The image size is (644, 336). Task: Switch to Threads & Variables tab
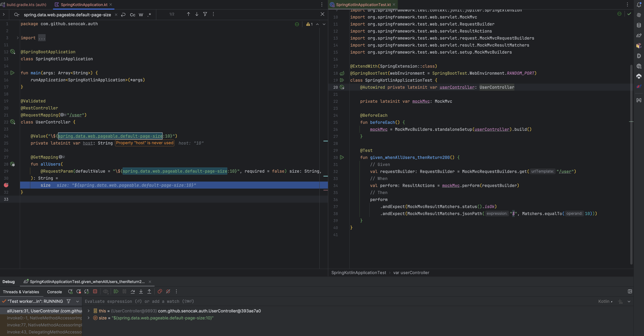pyautogui.click(x=21, y=292)
